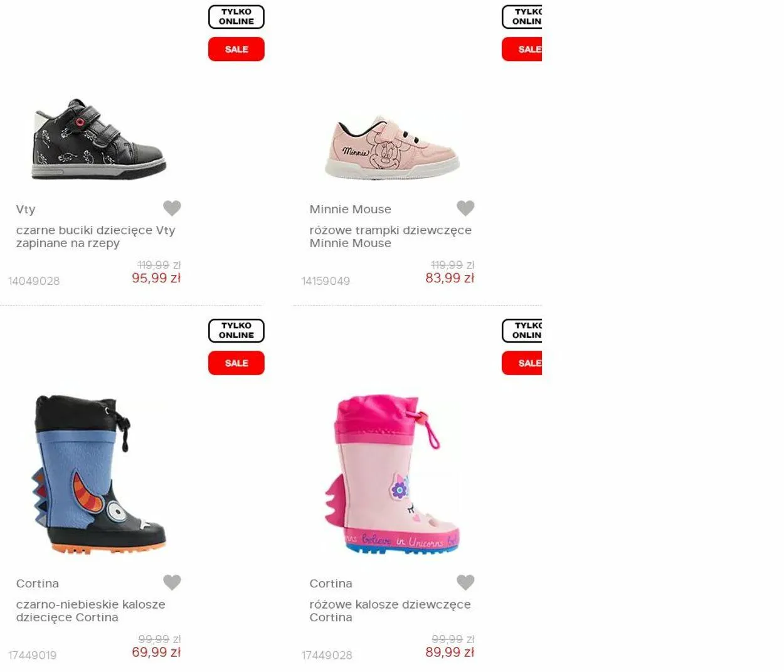Click TYLKO ONLINE badge above Vty shoes

pos(236,17)
